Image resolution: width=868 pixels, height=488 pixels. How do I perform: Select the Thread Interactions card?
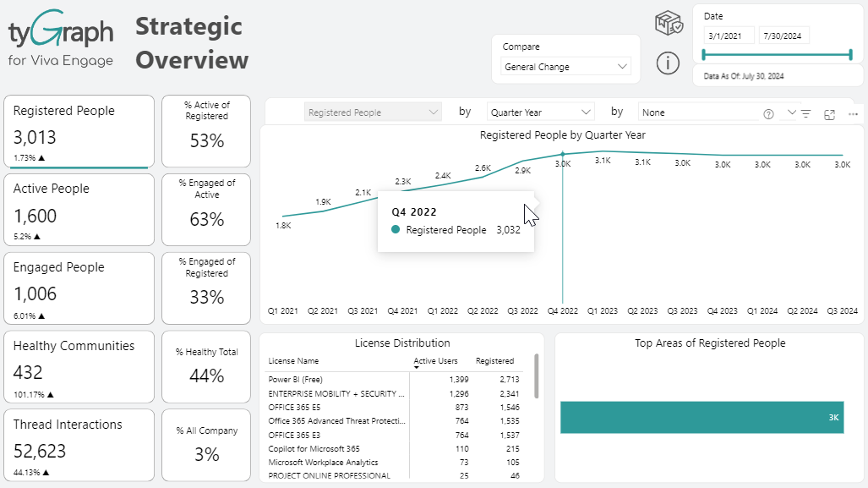[x=79, y=446]
